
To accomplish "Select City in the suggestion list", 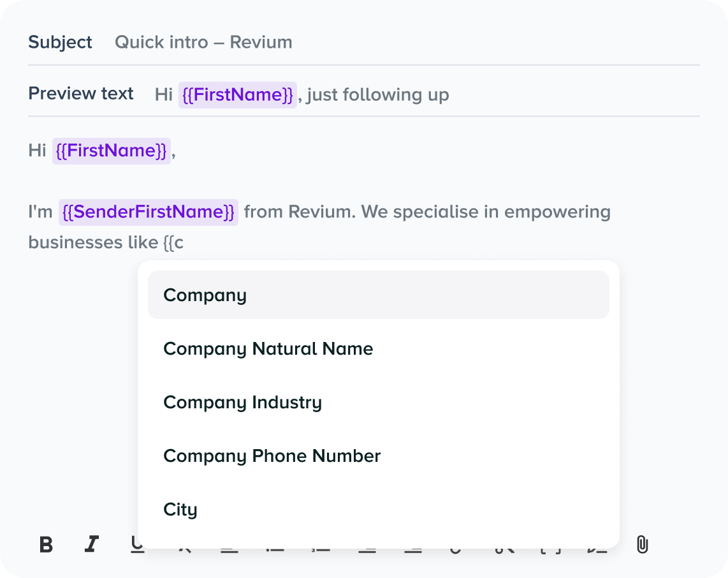I will tap(379, 509).
